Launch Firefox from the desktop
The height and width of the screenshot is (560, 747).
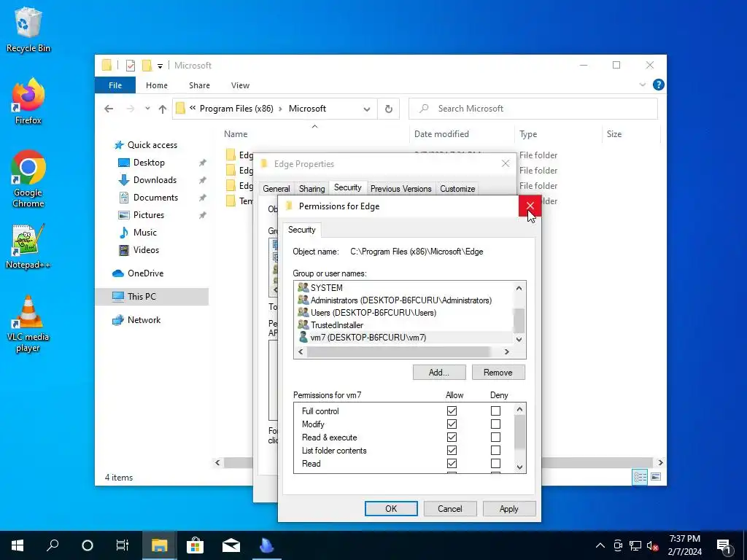click(28, 101)
